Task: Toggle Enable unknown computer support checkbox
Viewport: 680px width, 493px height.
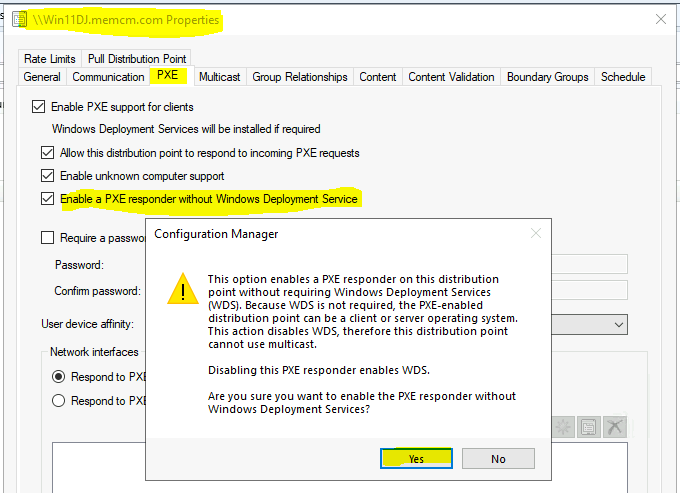Action: point(47,176)
